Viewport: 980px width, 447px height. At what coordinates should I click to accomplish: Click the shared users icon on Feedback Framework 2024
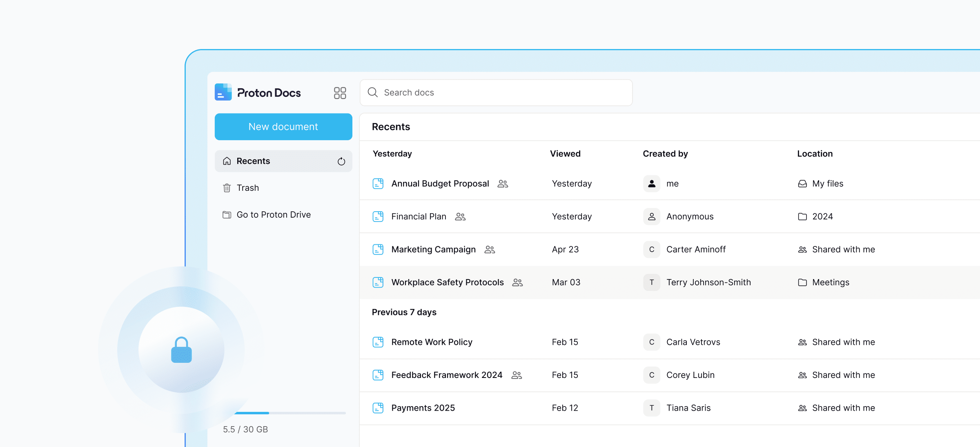(x=517, y=375)
